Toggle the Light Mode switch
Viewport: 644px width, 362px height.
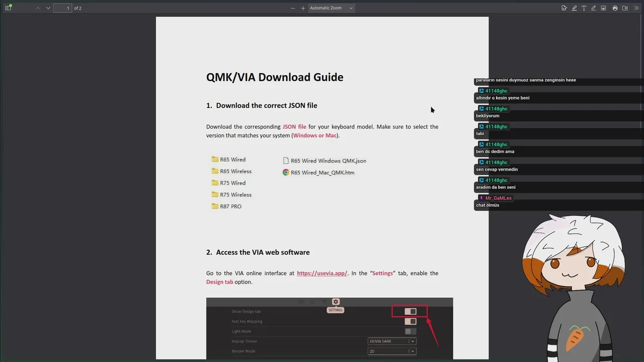coord(410,331)
